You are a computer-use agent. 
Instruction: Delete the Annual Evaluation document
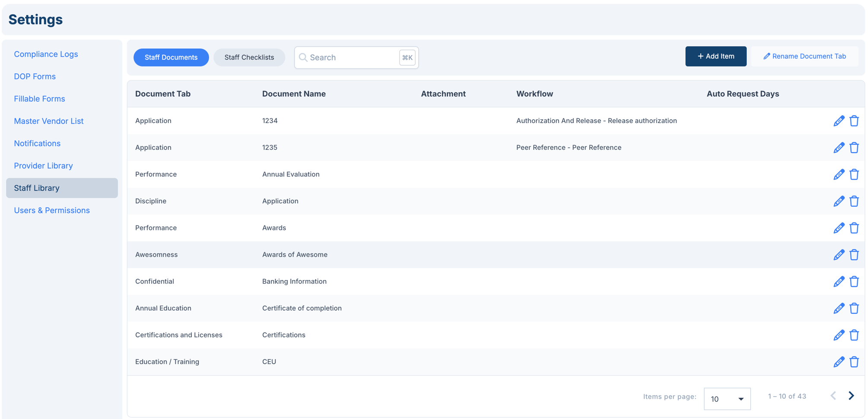[854, 174]
